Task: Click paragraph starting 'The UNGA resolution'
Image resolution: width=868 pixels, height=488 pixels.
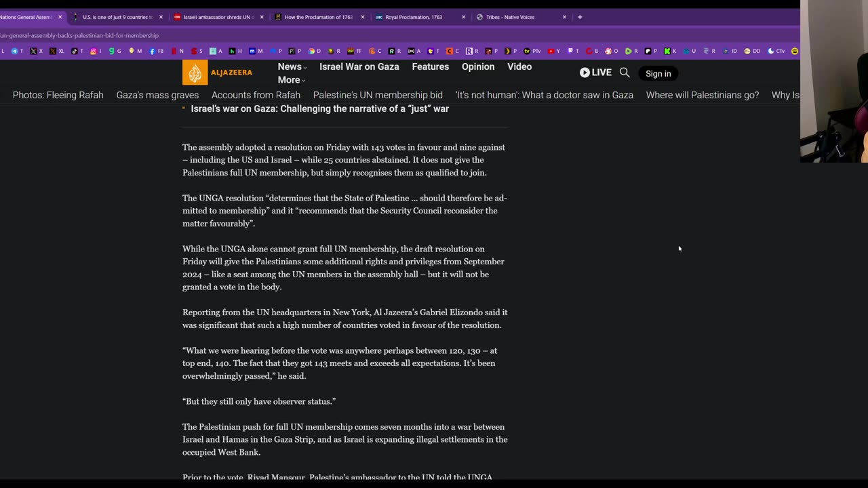Action: (x=344, y=211)
